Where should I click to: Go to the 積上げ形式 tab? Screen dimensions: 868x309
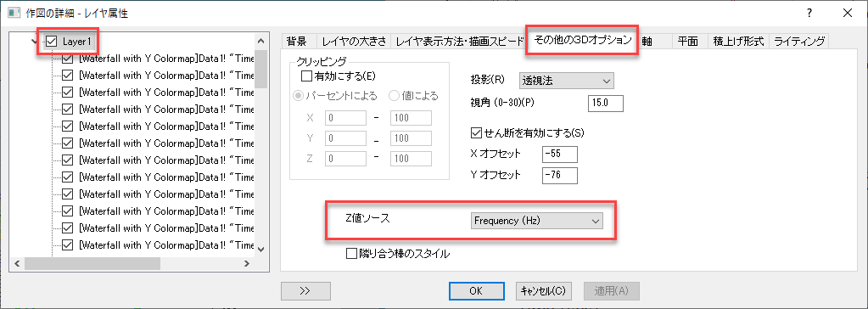point(738,41)
